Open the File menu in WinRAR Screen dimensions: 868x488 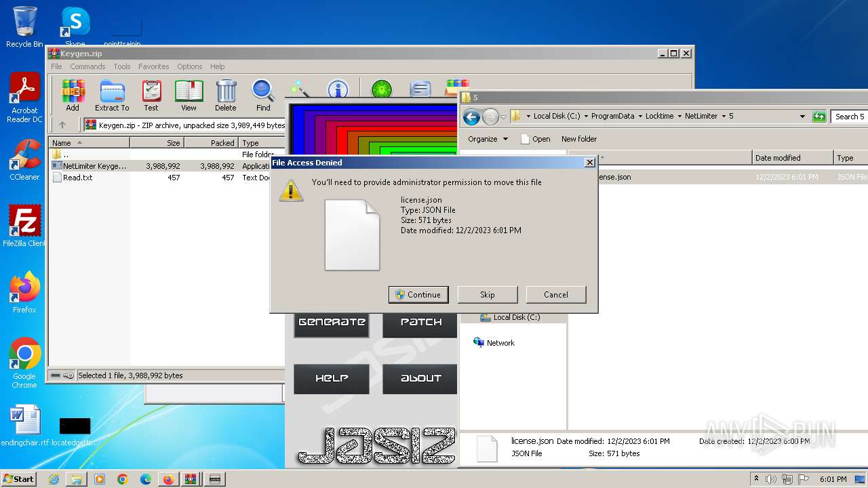pyautogui.click(x=56, y=66)
